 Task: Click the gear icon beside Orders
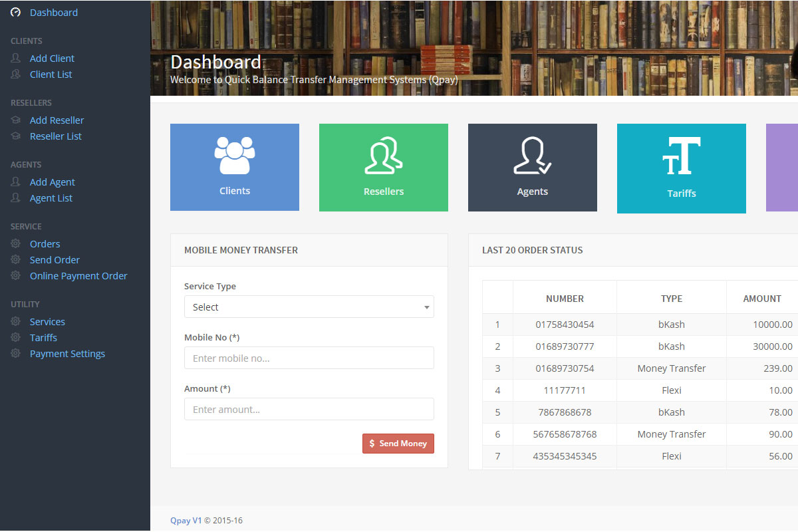[x=16, y=244]
